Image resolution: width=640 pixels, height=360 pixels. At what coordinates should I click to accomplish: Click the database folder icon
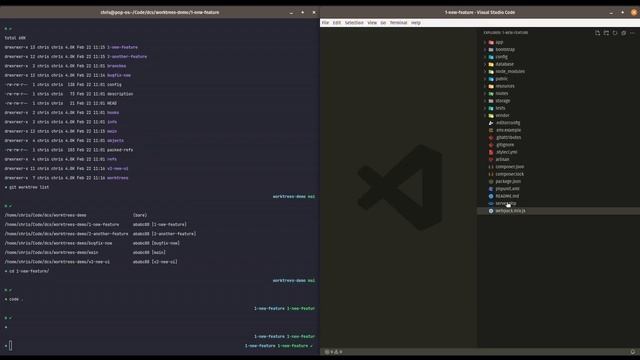point(491,64)
